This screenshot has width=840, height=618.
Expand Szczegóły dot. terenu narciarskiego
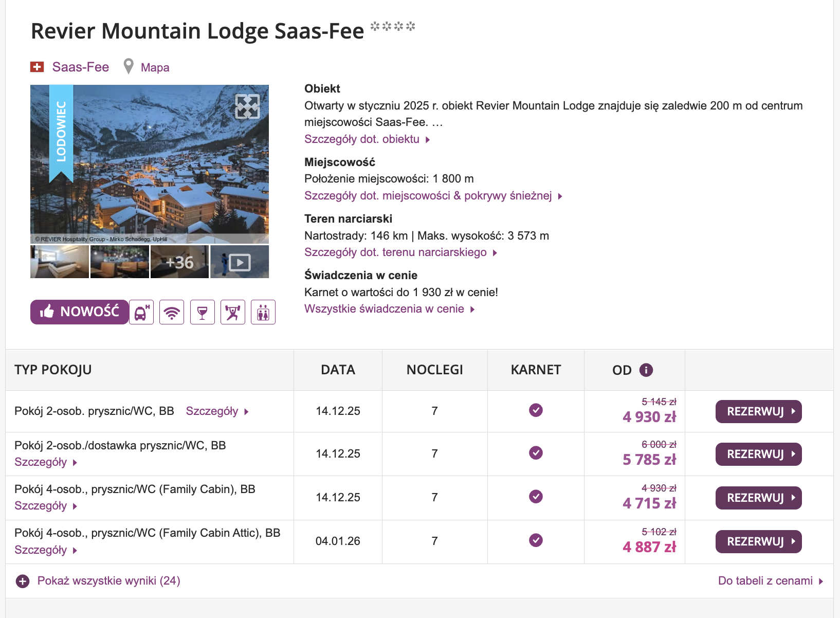click(x=400, y=252)
